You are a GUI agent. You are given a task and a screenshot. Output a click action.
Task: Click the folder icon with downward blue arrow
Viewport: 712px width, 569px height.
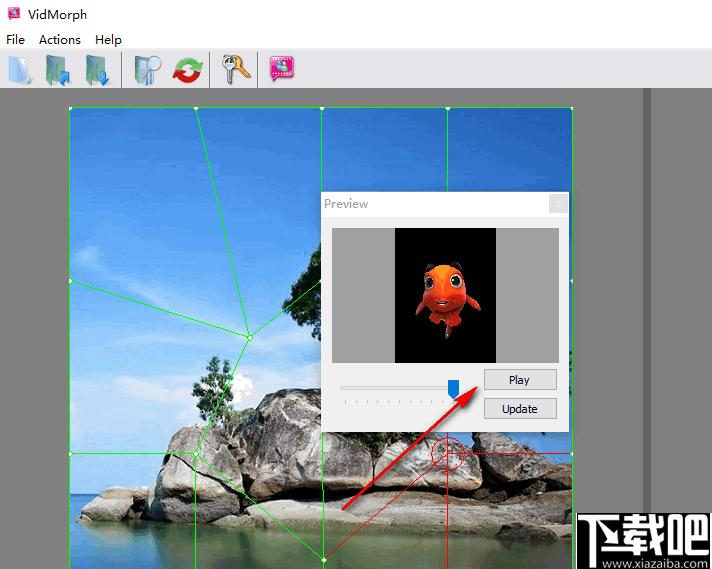click(97, 70)
